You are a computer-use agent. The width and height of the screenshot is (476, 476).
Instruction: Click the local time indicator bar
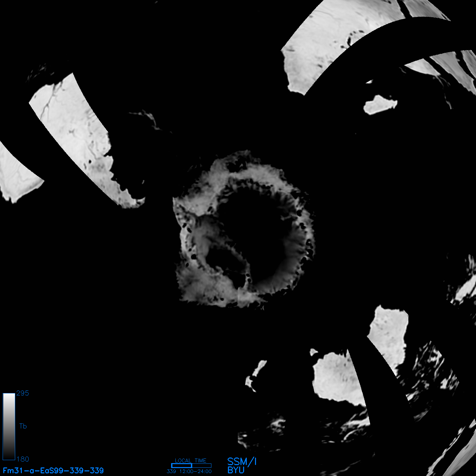click(191, 465)
